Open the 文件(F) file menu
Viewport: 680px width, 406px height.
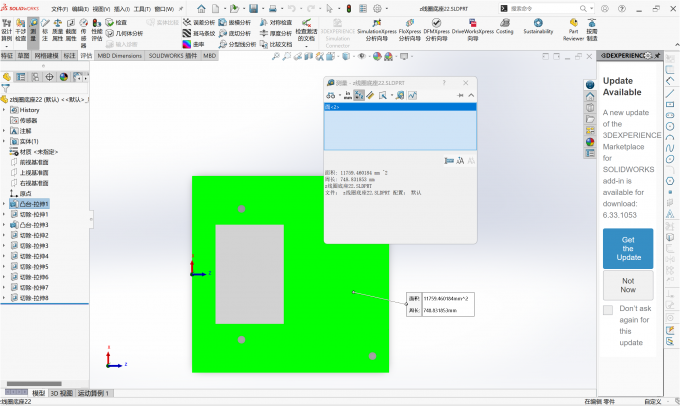click(x=59, y=9)
